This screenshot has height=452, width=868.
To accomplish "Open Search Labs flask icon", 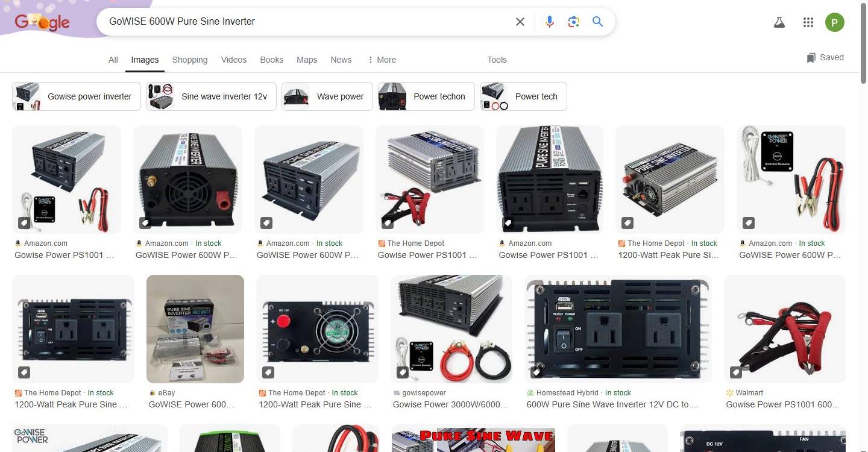I will 779,22.
